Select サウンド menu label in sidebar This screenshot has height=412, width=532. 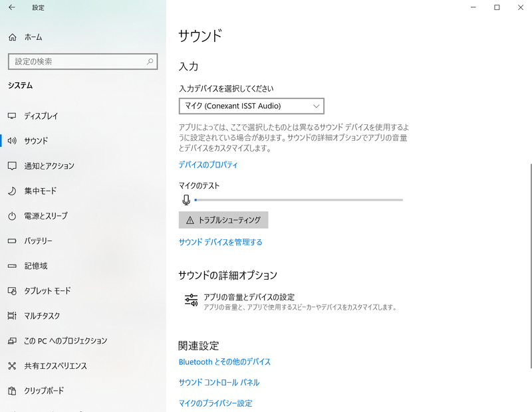36,141
